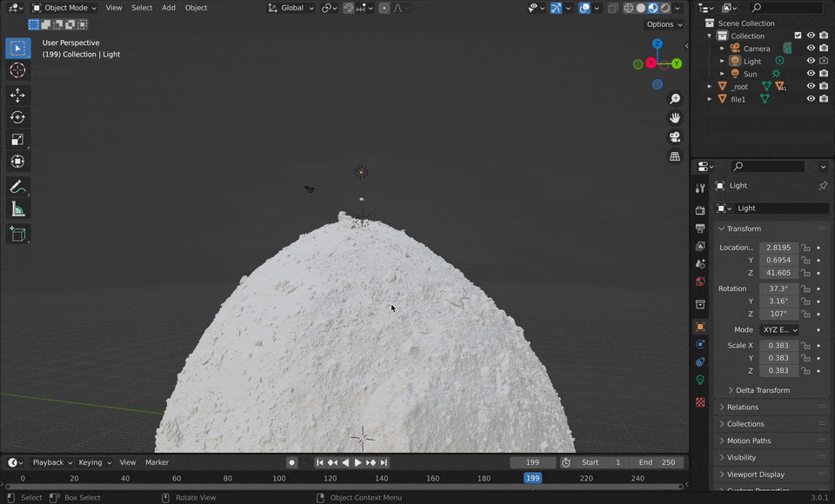Open the Add menu
Viewport: 835px width, 504px height.
click(168, 8)
